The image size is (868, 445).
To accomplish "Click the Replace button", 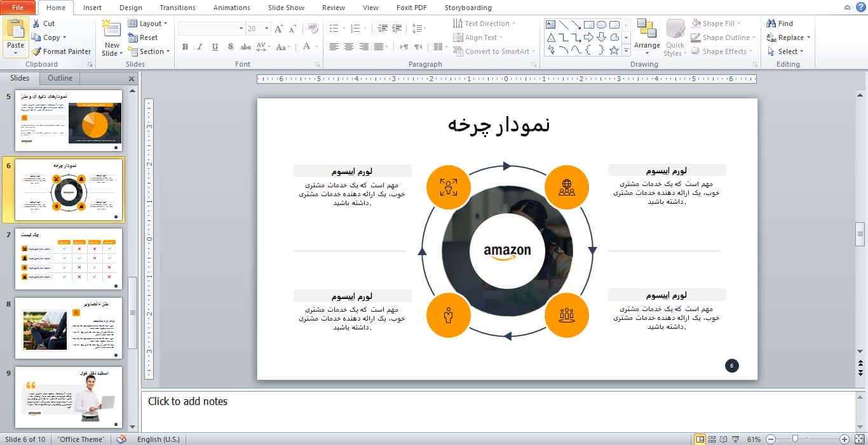I will tap(789, 37).
